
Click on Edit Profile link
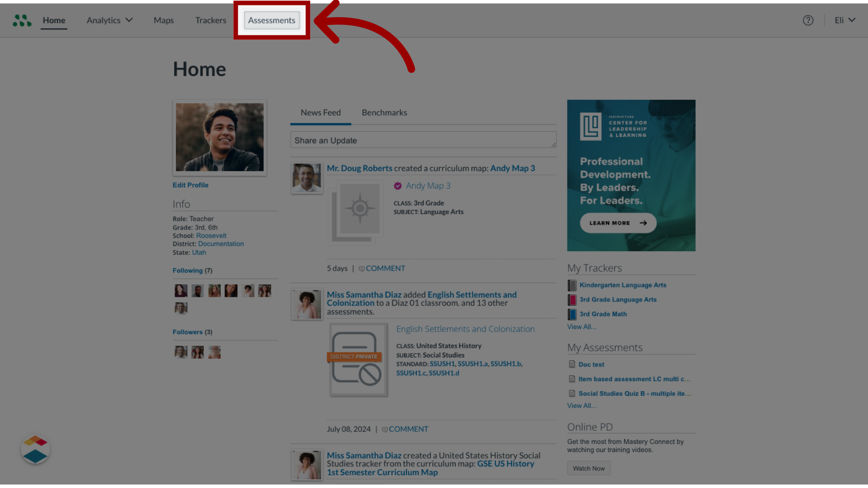coord(190,185)
